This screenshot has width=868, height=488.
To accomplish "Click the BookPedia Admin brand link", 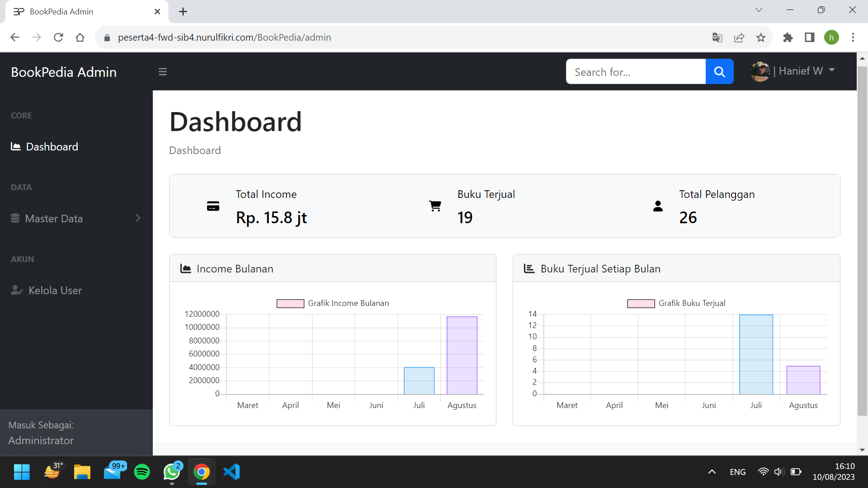I will tap(64, 72).
